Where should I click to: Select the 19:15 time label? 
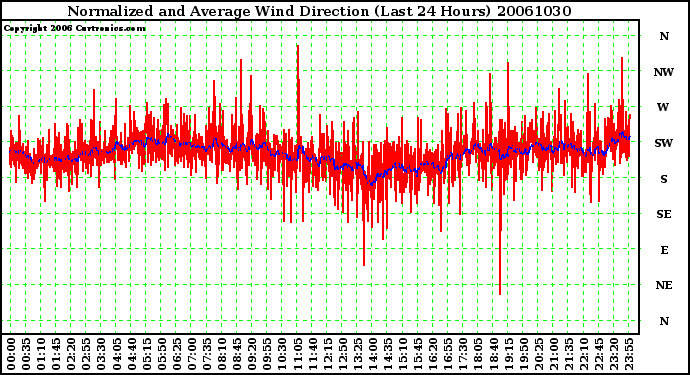(508, 354)
